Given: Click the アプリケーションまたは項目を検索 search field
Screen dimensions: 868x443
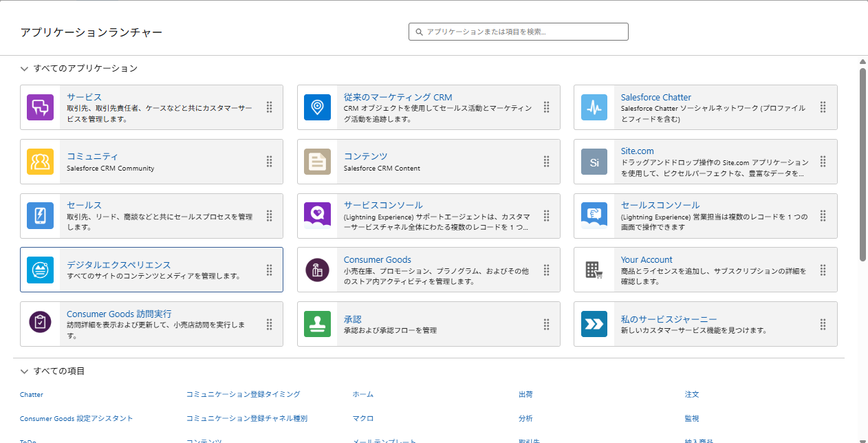Looking at the screenshot, I should tap(519, 32).
